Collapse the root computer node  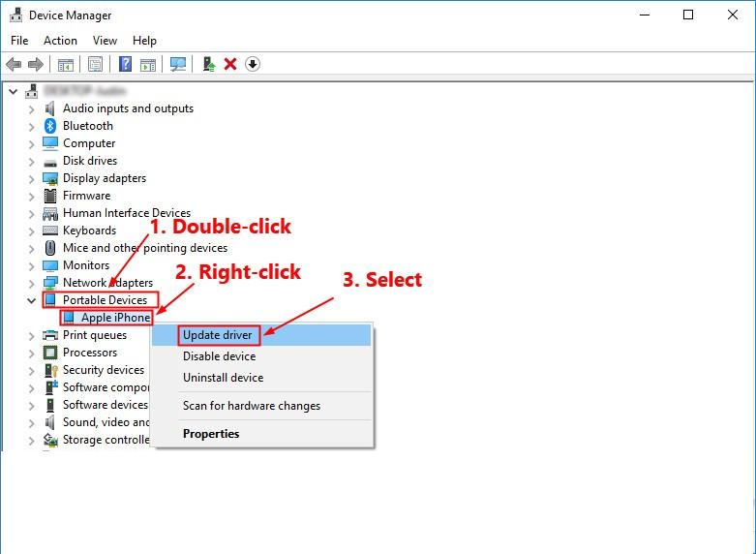[13, 91]
